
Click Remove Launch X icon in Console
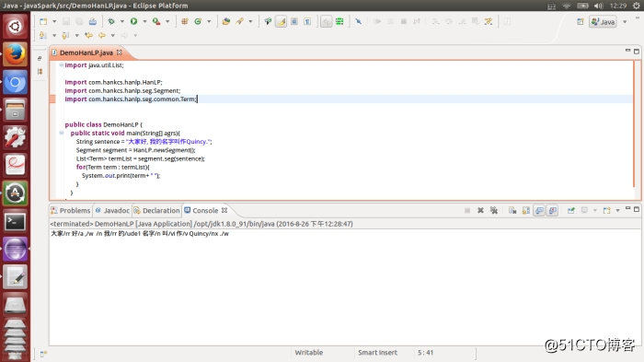[x=480, y=211]
